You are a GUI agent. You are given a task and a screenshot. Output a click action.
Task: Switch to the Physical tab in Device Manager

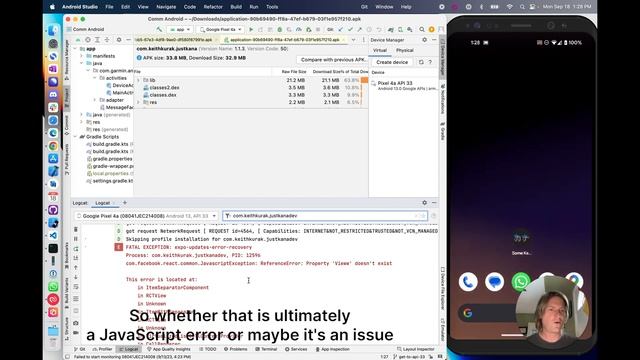(404, 50)
